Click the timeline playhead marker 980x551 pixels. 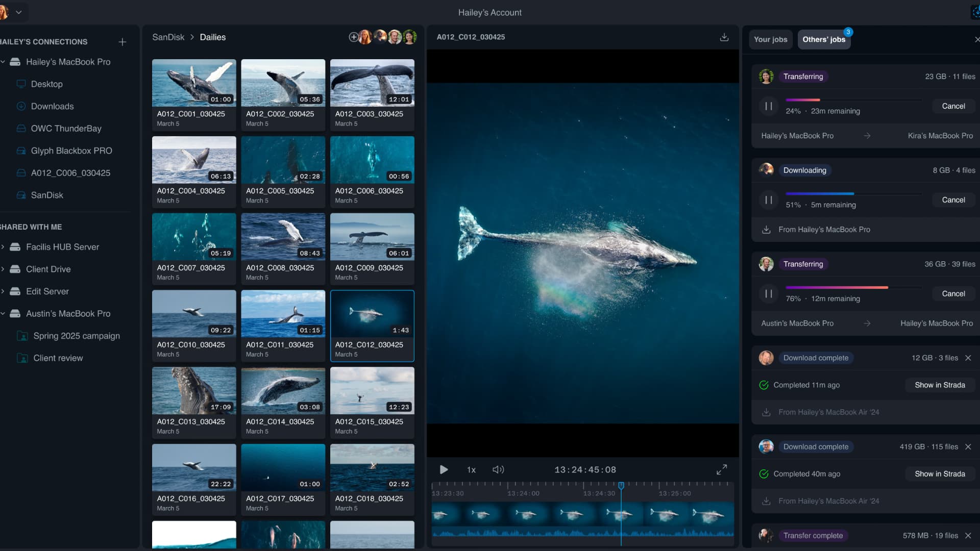tap(621, 486)
